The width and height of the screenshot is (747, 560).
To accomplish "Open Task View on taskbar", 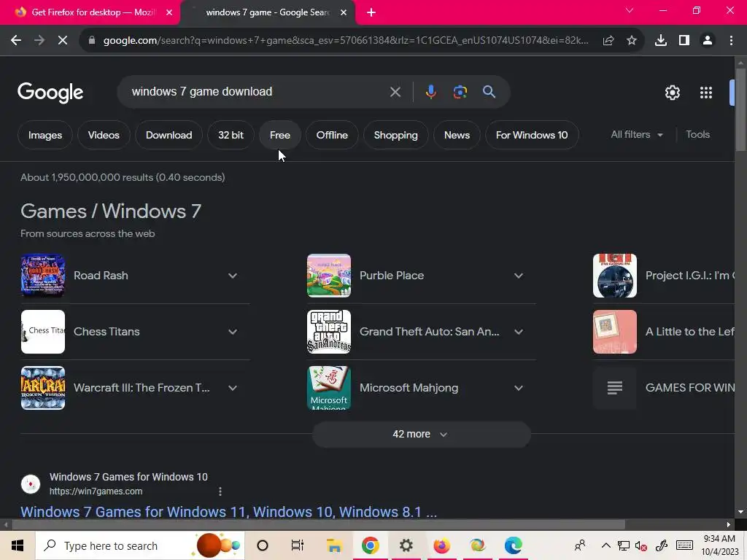I will tap(298, 545).
